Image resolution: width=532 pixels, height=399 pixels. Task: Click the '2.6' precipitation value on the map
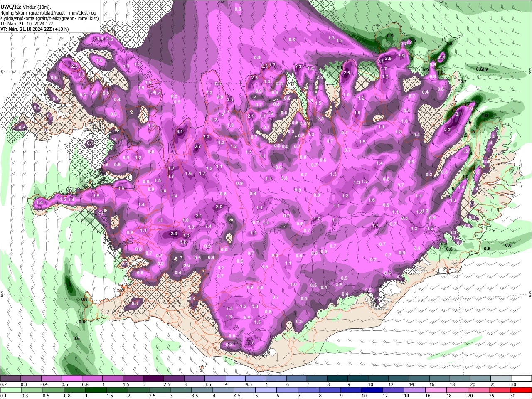[x=174, y=234]
